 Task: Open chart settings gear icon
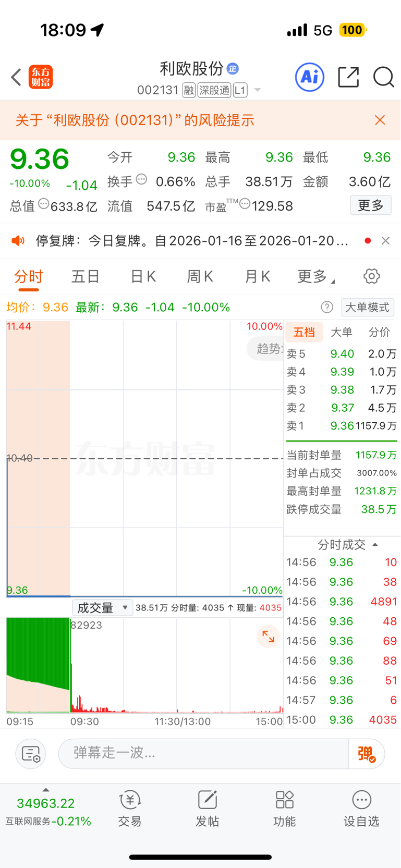pos(372,276)
